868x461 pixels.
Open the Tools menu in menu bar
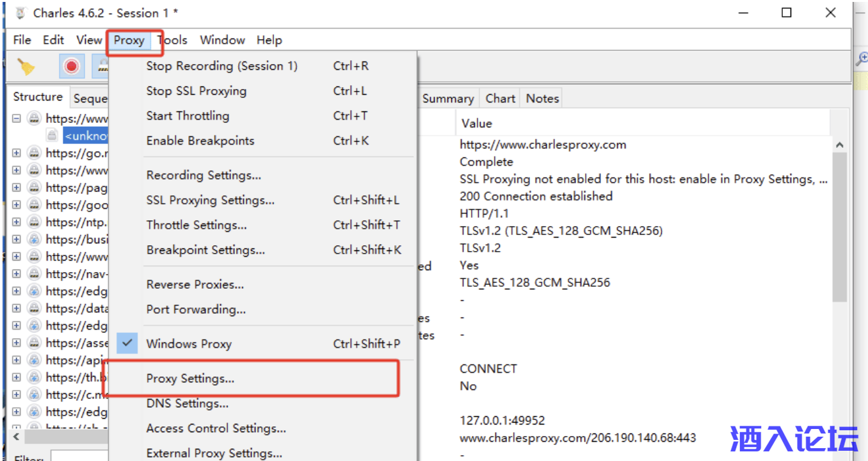(173, 40)
